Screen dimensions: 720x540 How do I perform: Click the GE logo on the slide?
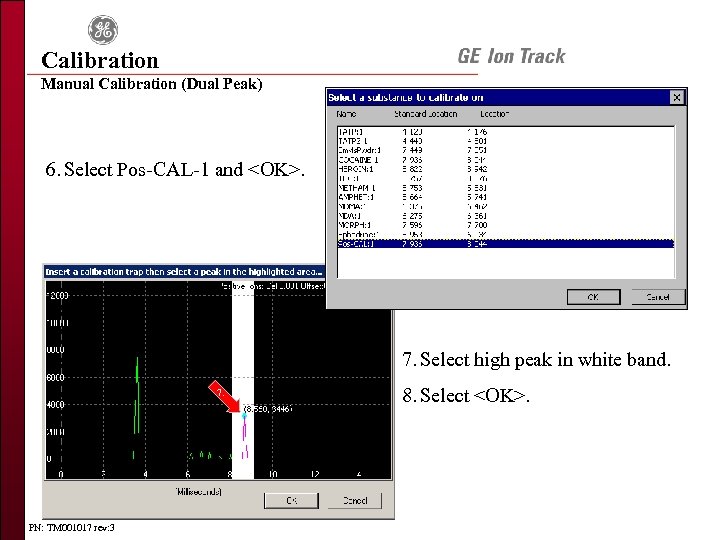tap(103, 30)
